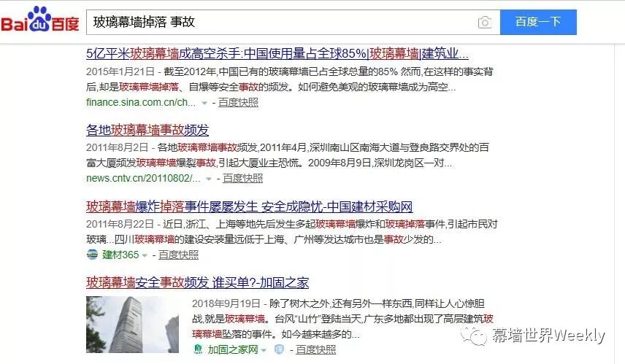This screenshot has height=364, width=625.
Task: Expand dropdown arrow next to 加固之家网
Action: coord(264,350)
